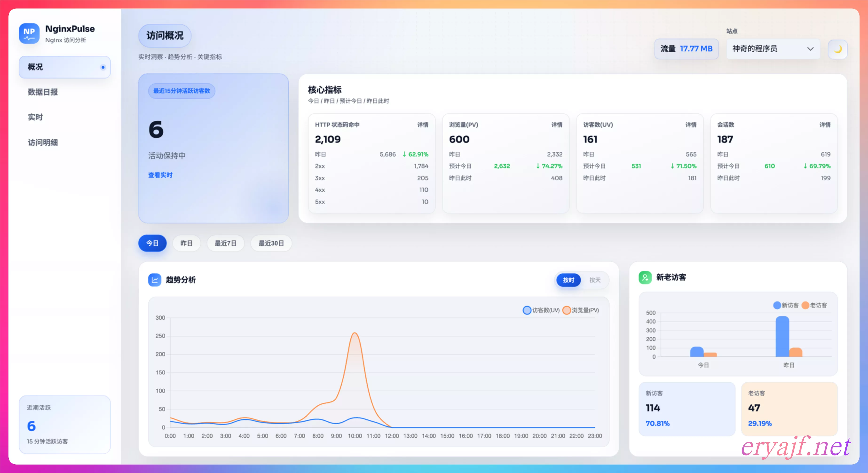868x473 pixels.
Task: Switch trend chart to 按天 mode
Action: [x=595, y=280]
